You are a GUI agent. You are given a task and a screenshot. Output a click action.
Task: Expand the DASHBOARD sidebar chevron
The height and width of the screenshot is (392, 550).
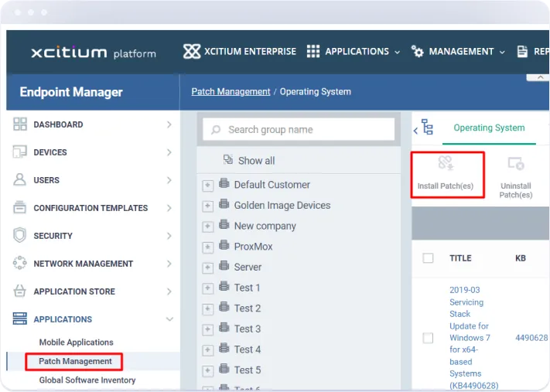tap(169, 124)
